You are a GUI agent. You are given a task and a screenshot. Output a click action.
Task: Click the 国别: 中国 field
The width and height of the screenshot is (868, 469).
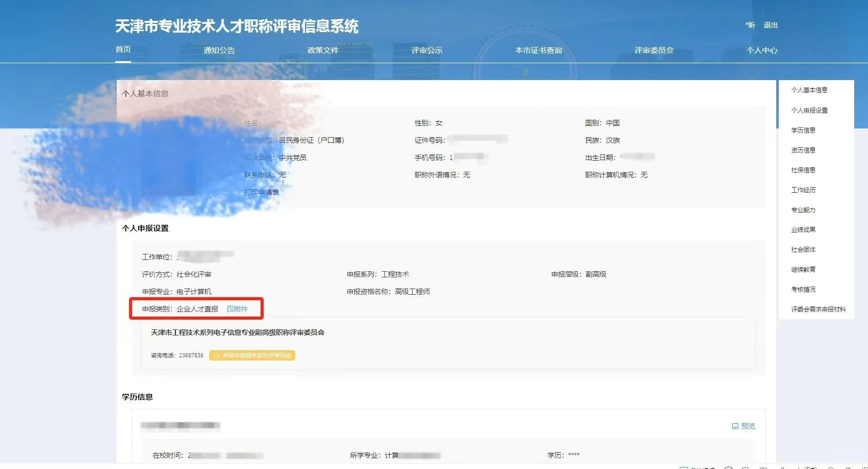pos(602,123)
